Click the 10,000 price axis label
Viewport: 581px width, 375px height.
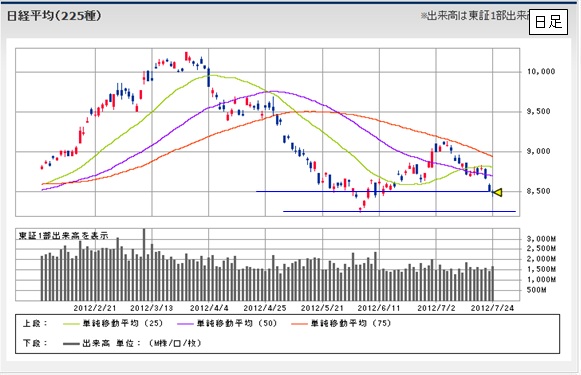click(541, 72)
